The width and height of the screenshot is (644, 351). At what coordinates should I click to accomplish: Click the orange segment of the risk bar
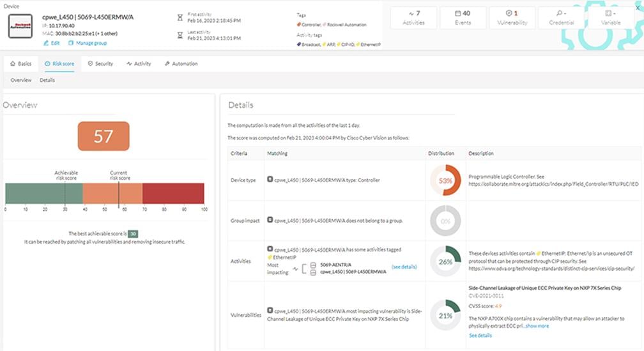(x=112, y=193)
